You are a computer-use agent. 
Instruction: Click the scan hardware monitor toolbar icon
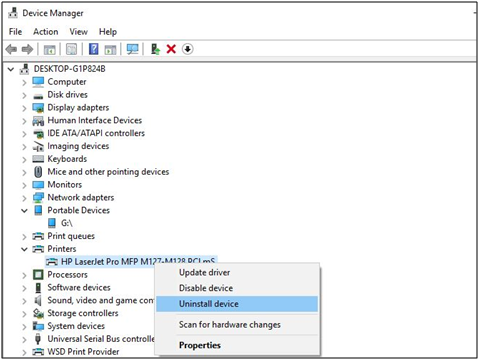click(133, 49)
